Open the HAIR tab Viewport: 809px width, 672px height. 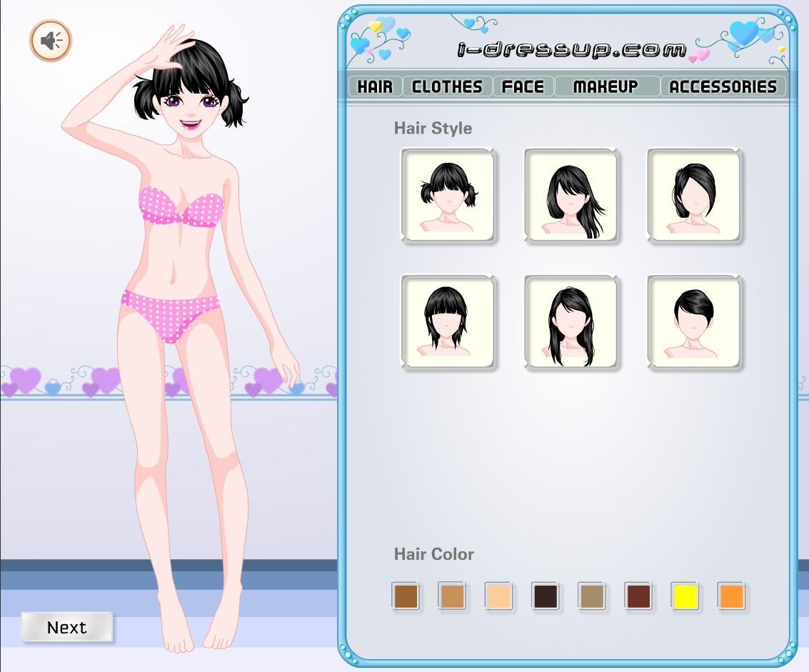[375, 86]
